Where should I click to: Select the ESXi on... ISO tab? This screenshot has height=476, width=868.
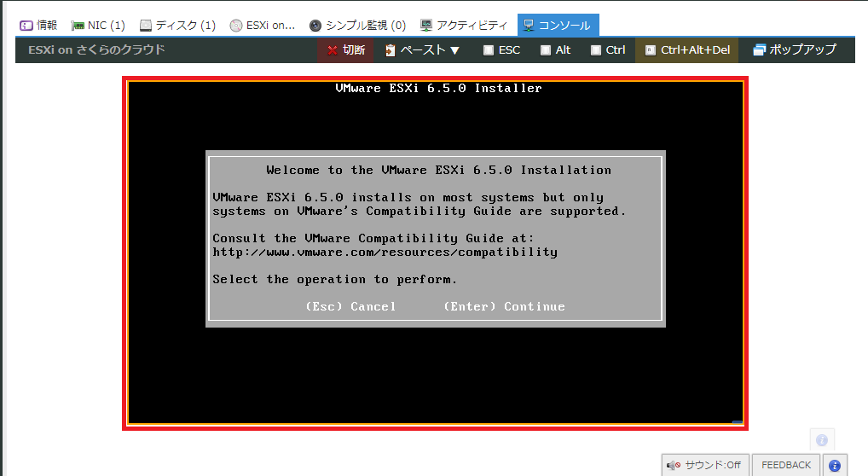coord(263,26)
